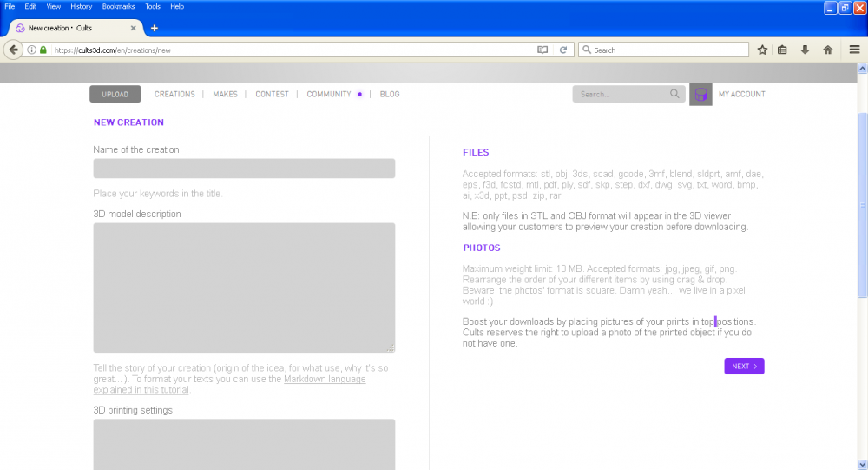Restore down the browser window
The image size is (868, 470).
point(845,8)
